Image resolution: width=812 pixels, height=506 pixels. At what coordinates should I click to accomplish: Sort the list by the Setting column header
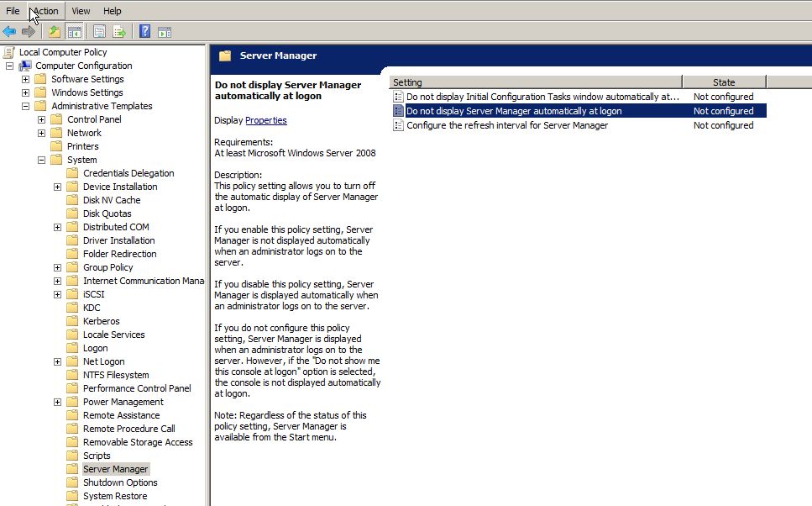click(x=536, y=82)
